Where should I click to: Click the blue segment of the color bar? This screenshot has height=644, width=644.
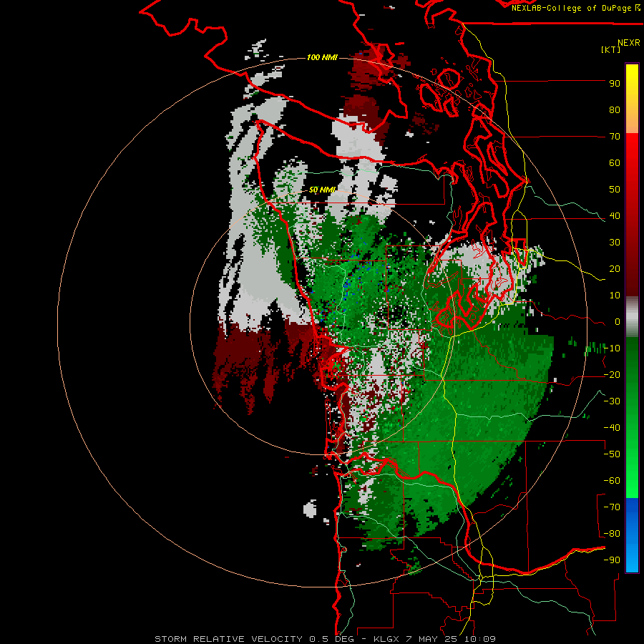coord(632,535)
